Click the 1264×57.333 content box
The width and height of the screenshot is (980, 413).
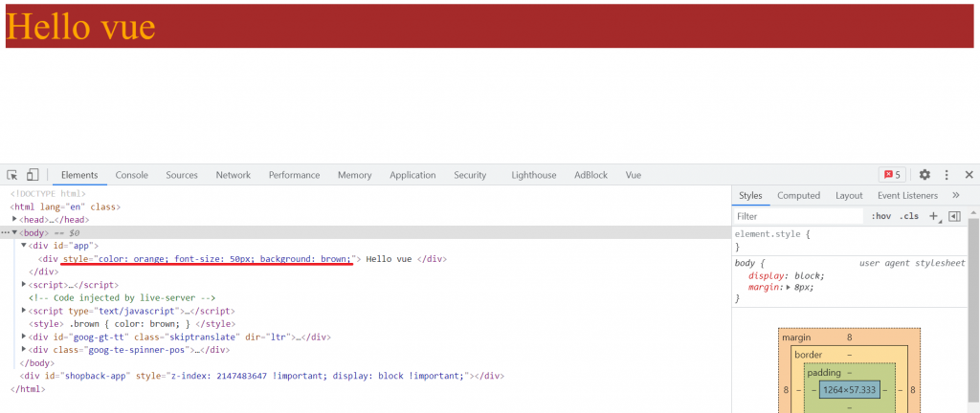point(850,390)
